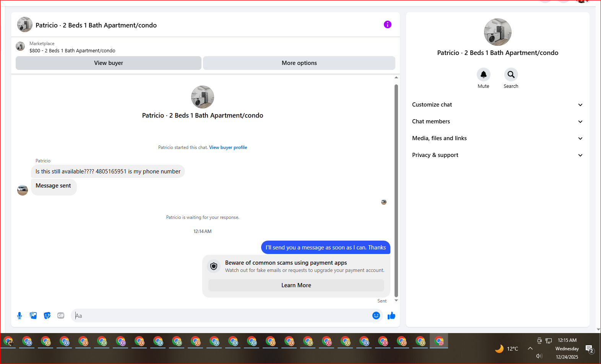
Task: Record a voice clip with microphone icon
Action: 19,315
